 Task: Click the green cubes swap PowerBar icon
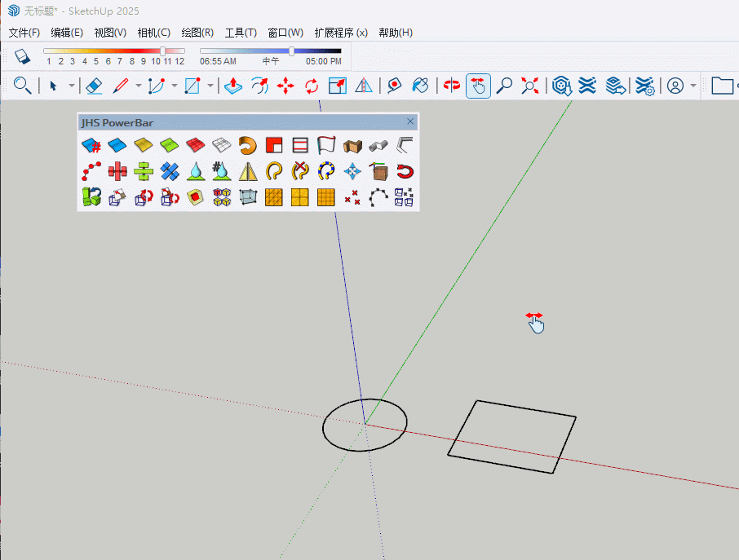point(91,197)
